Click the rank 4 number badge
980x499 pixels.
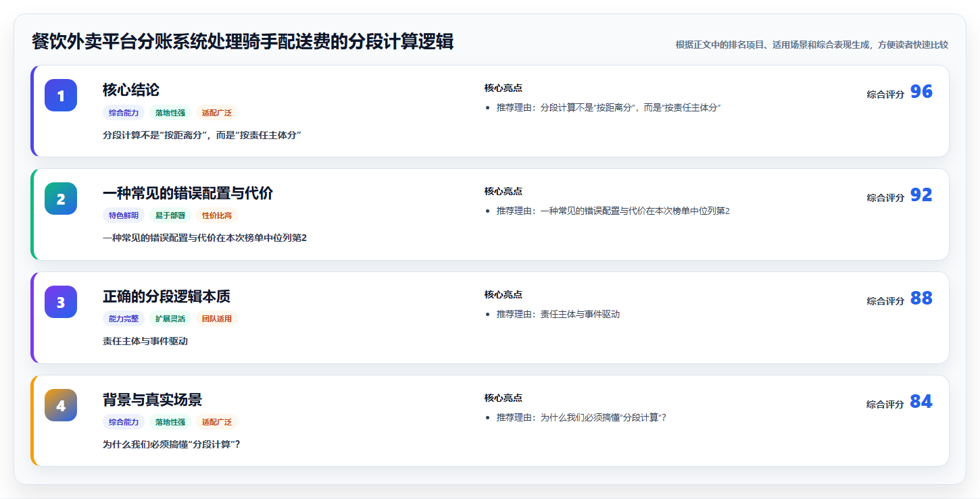coord(61,405)
